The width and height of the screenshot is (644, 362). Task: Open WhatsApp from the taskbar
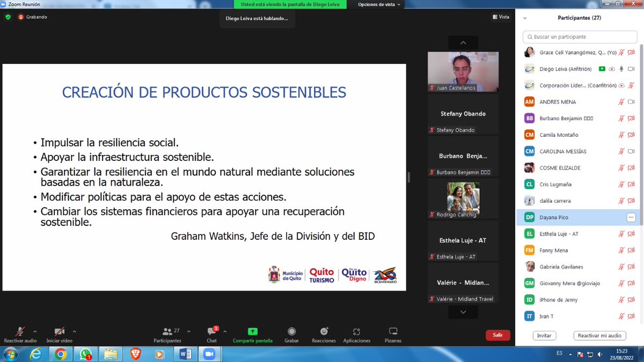point(85,354)
